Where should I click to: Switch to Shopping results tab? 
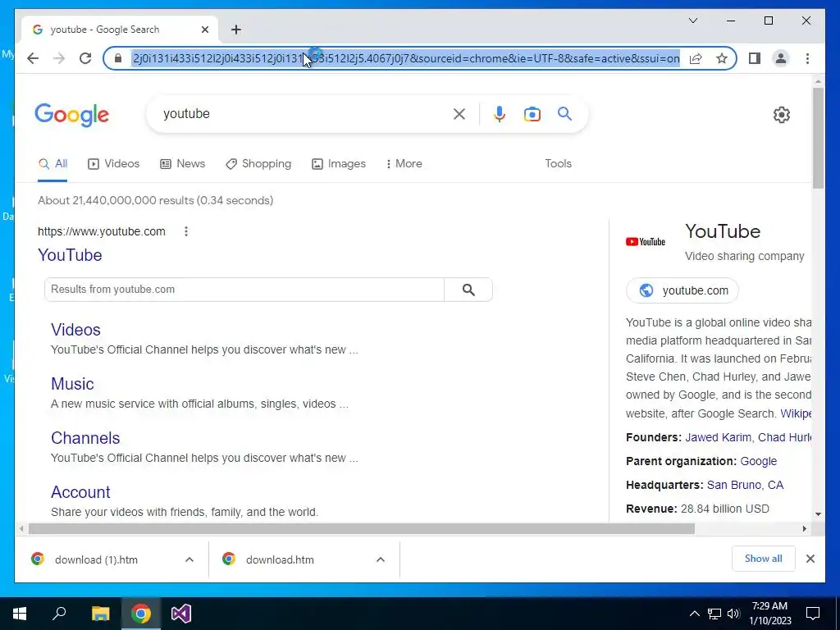[x=258, y=164]
